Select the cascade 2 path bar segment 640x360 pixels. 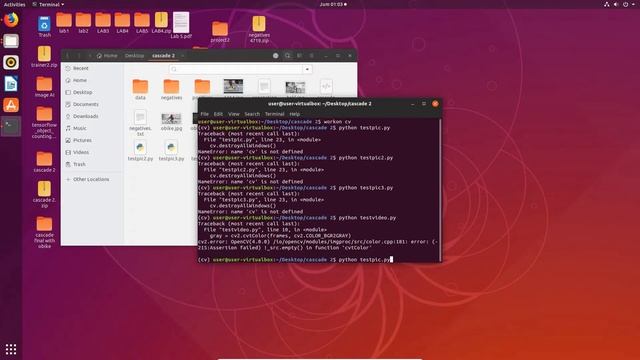(163, 56)
